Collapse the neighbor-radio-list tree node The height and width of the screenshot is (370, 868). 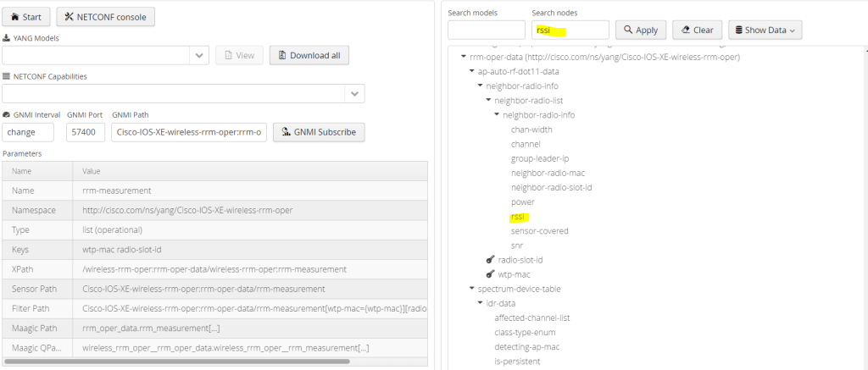click(489, 101)
